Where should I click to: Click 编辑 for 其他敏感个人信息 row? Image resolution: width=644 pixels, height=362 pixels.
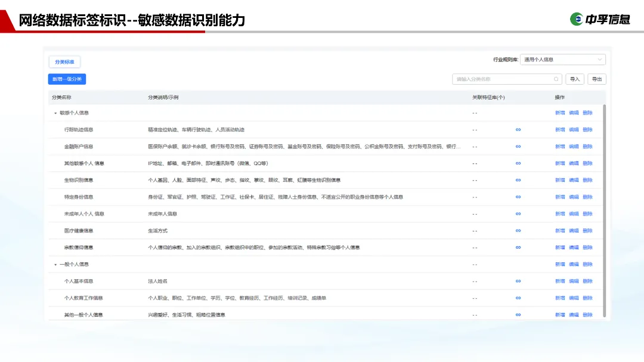click(574, 163)
